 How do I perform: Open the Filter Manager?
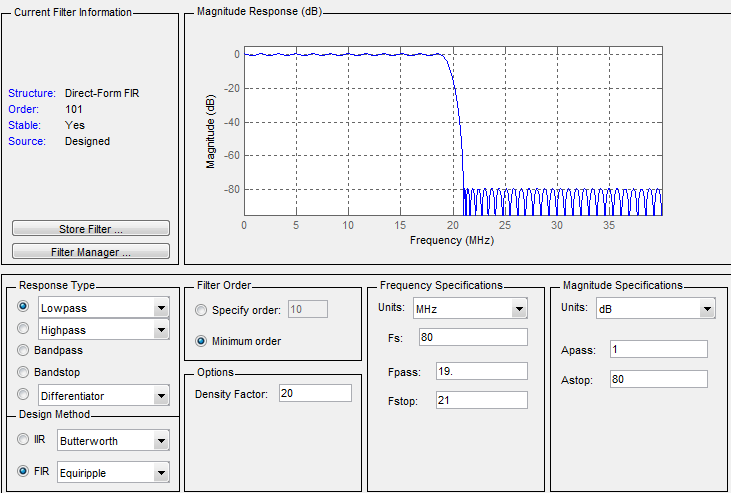[x=91, y=251]
